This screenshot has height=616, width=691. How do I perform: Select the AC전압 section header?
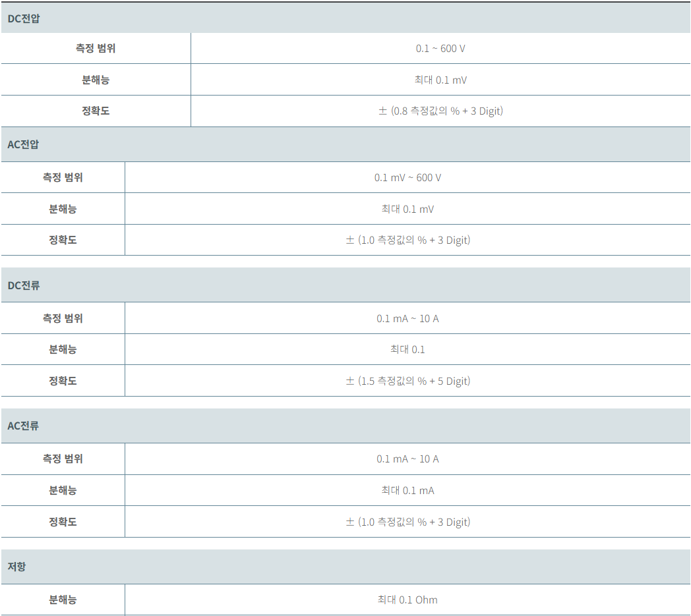coord(345,144)
